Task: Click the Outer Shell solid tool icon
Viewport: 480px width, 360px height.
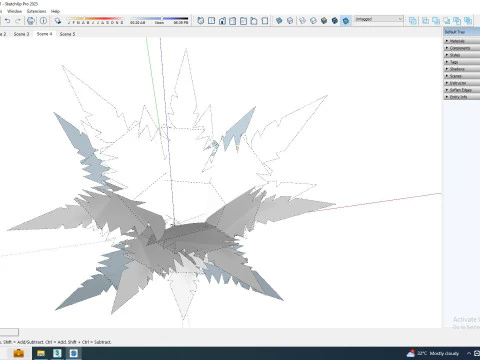Action: pos(413,21)
